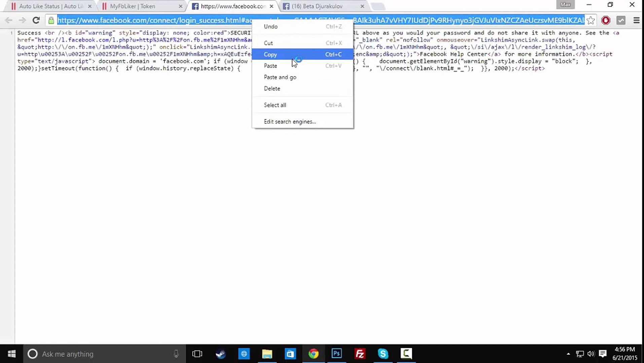Switch to the Auto Like Status tab
This screenshot has height=363, width=644.
(50, 6)
